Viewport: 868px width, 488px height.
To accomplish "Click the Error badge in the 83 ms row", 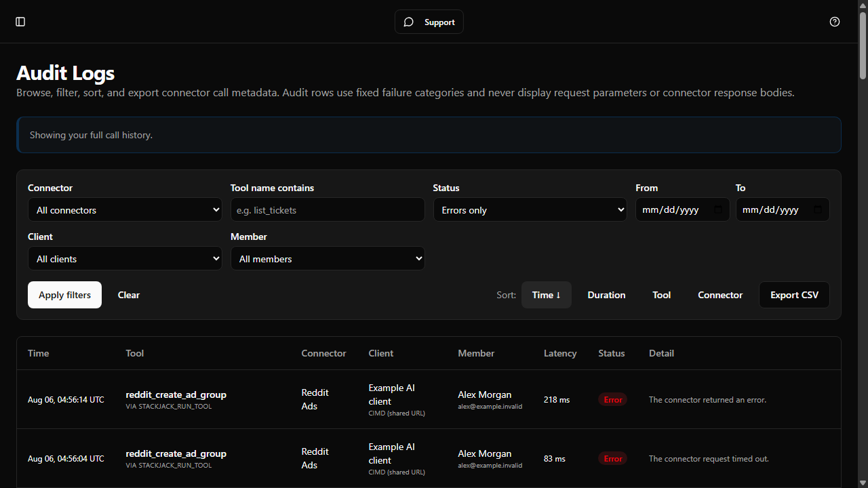I will 613,459.
